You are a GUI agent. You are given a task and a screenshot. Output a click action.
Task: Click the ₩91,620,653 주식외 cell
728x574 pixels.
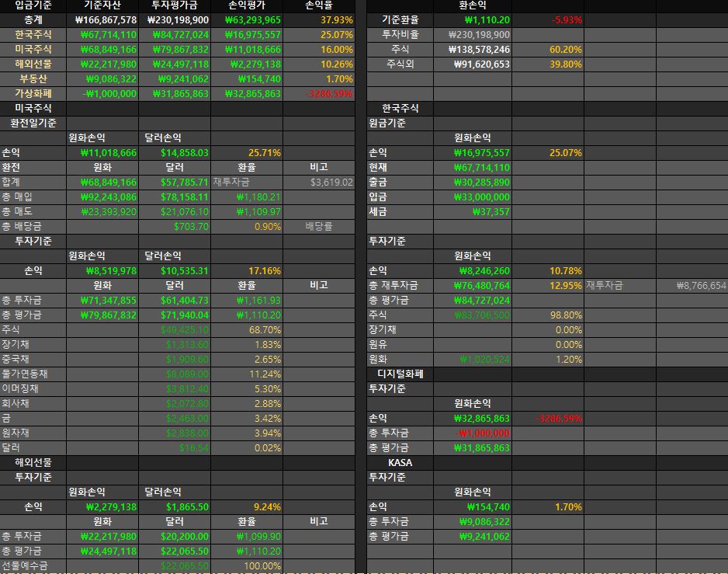pyautogui.click(x=473, y=64)
